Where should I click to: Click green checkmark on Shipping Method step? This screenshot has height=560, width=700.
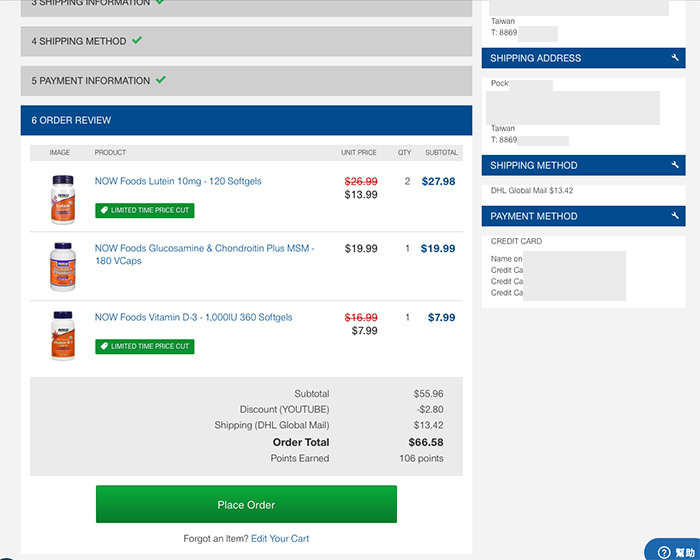137,40
